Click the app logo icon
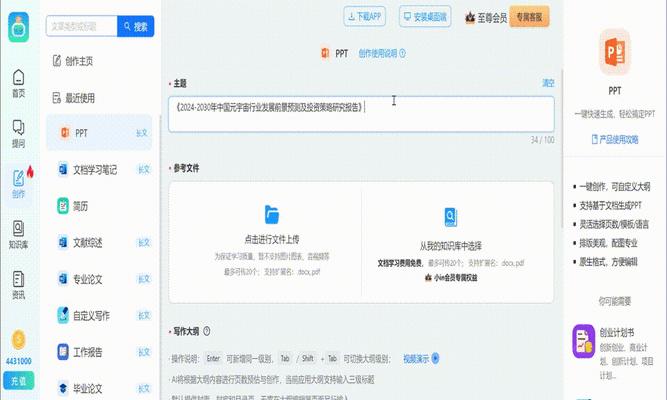This screenshot has height=400, width=667. pyautogui.click(x=18, y=27)
